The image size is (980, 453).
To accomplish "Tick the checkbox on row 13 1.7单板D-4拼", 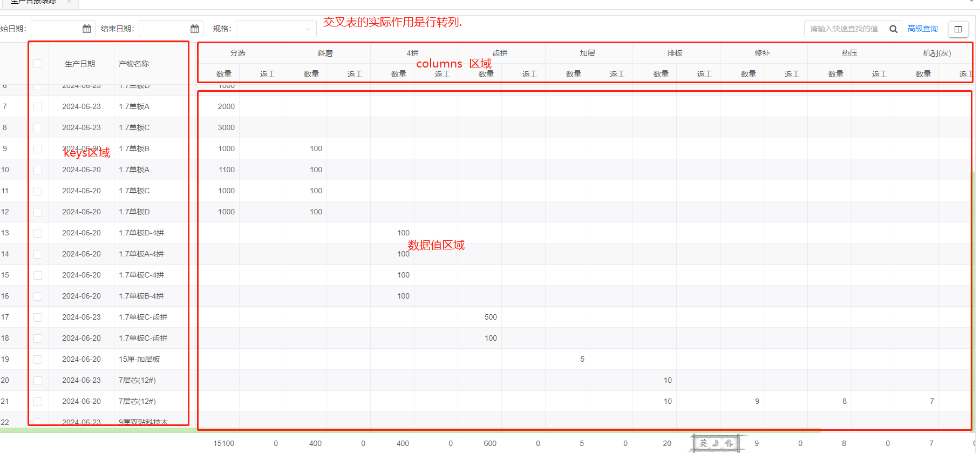I will point(38,233).
